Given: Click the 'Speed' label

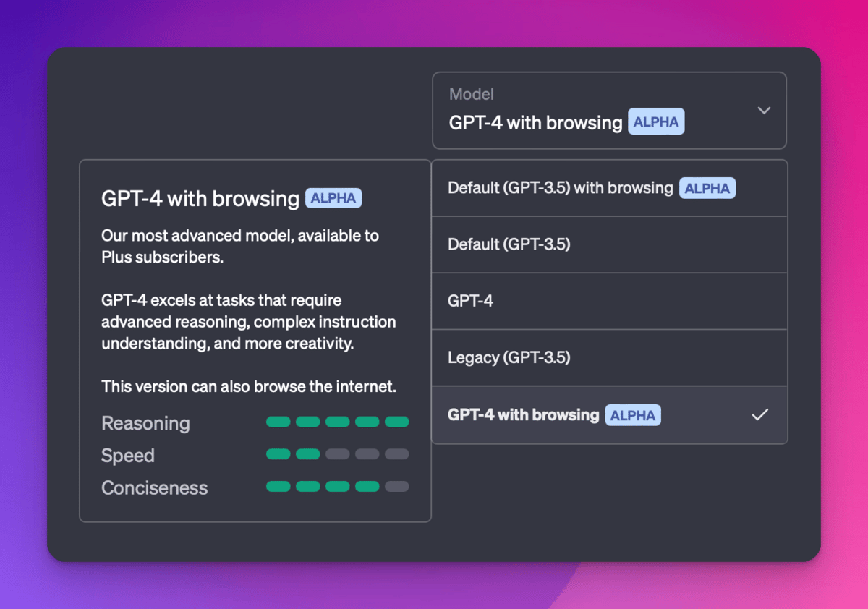Looking at the screenshot, I should click(x=128, y=456).
